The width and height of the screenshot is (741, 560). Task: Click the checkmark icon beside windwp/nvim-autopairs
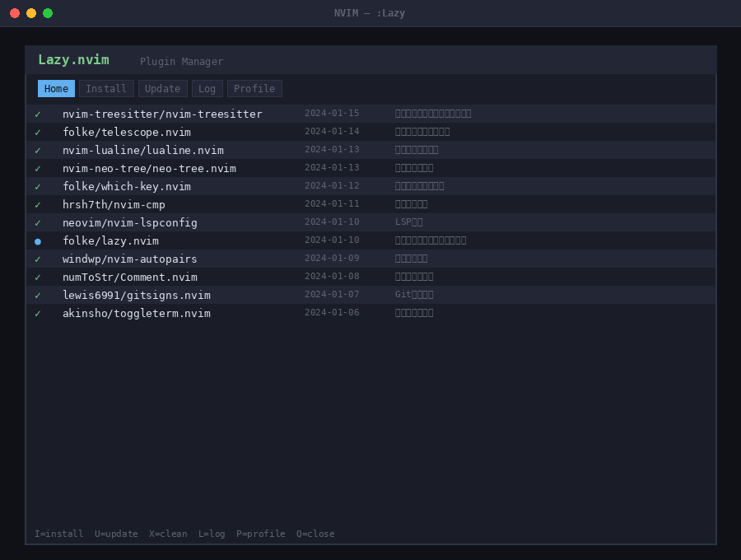(x=38, y=259)
